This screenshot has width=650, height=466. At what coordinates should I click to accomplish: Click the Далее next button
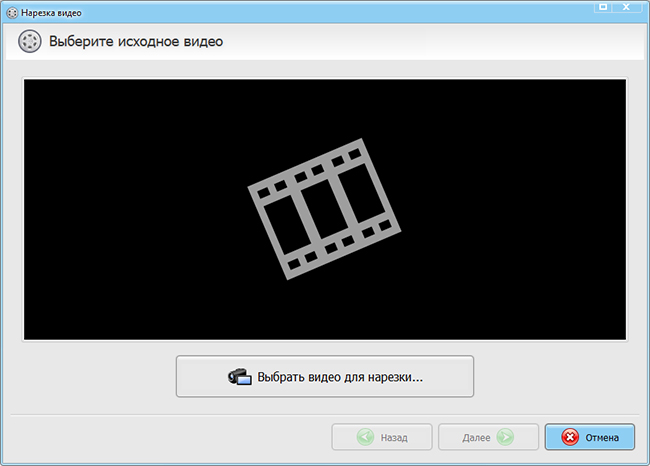(488, 437)
